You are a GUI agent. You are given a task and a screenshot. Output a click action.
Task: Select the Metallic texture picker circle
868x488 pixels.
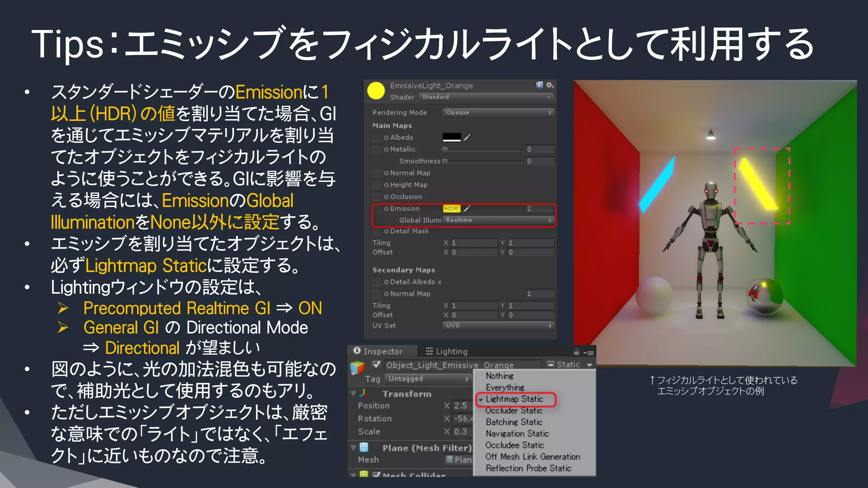(x=386, y=150)
